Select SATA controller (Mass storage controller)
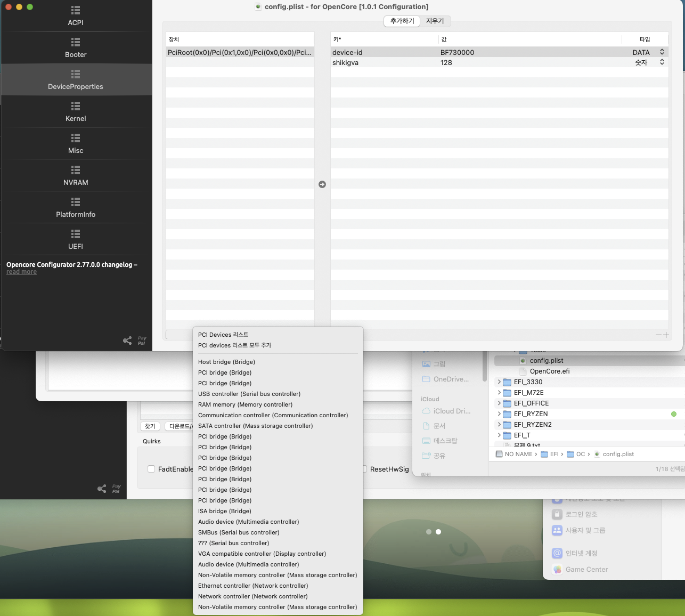The height and width of the screenshot is (616, 685). tap(278, 426)
